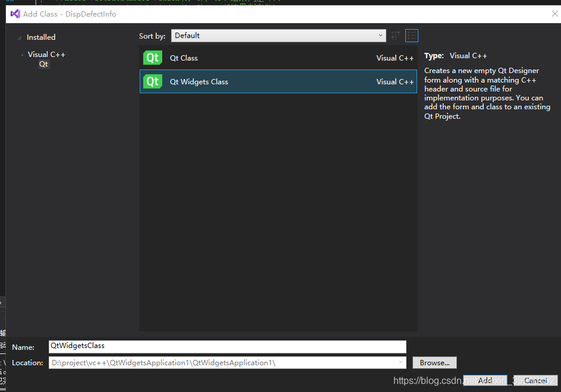
Task: Select the Qt Widgets Class template icon
Action: [x=153, y=81]
